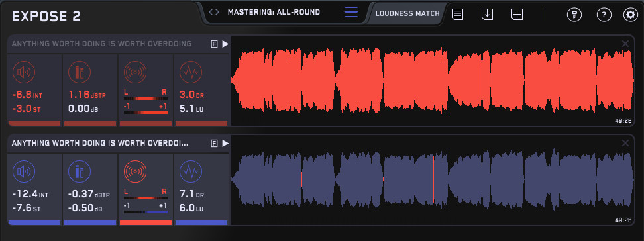This screenshot has height=241, width=644.
Task: Add a new track with plus icon
Action: click(x=517, y=14)
